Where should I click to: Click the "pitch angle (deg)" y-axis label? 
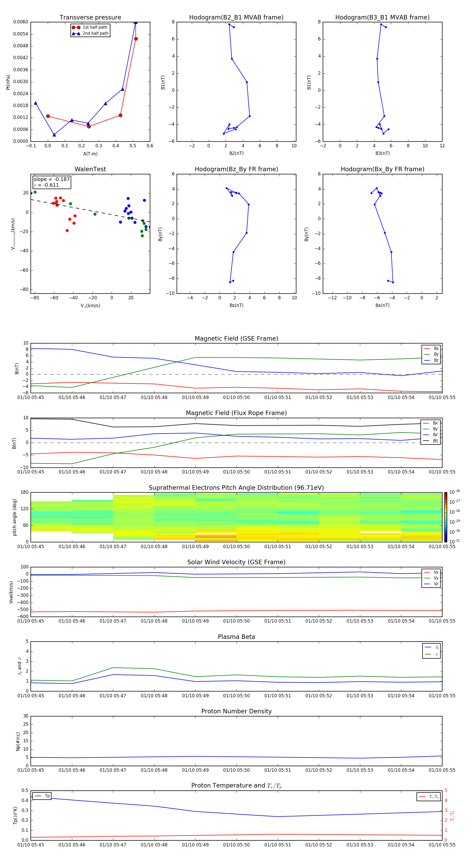14,517
